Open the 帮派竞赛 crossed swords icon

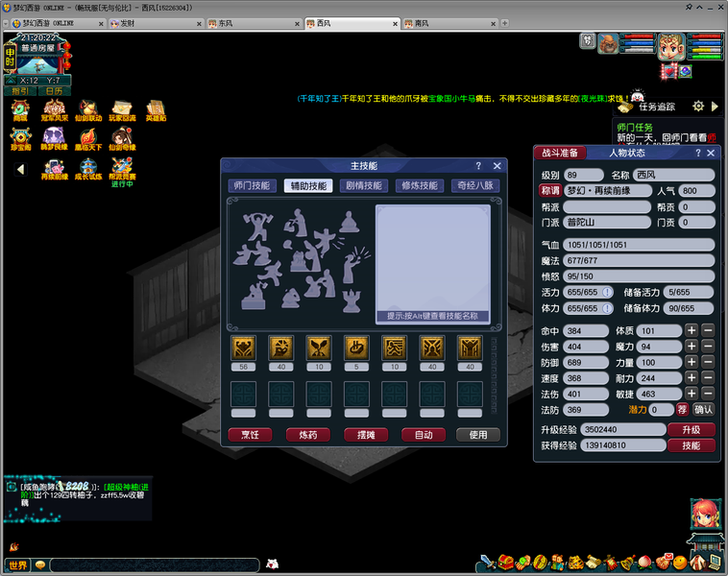tap(122, 169)
